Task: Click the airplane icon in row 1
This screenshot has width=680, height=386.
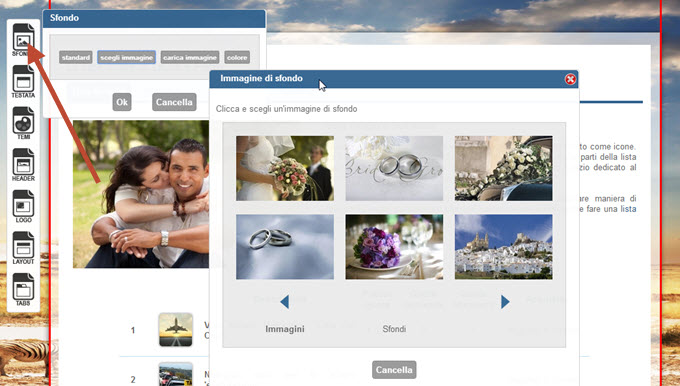Action: [176, 330]
